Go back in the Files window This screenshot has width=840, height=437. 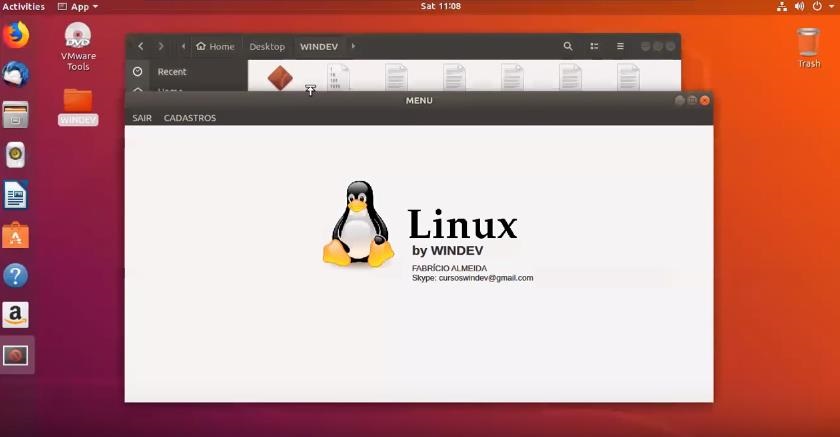(140, 46)
